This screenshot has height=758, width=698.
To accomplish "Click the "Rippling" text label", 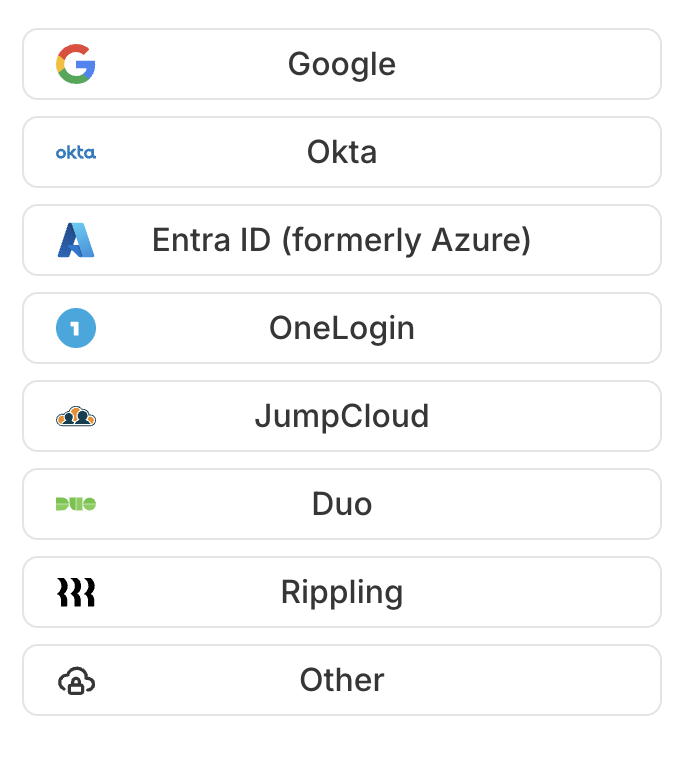I will (x=342, y=592).
